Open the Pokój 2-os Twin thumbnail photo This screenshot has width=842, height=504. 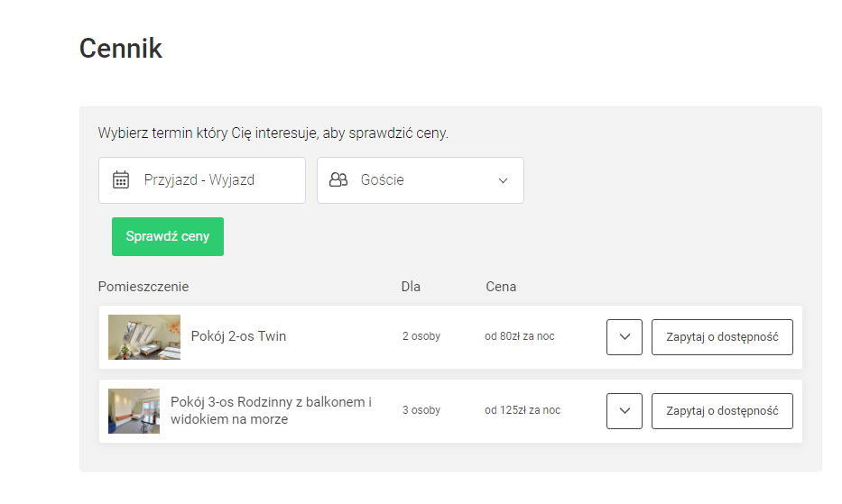point(144,337)
